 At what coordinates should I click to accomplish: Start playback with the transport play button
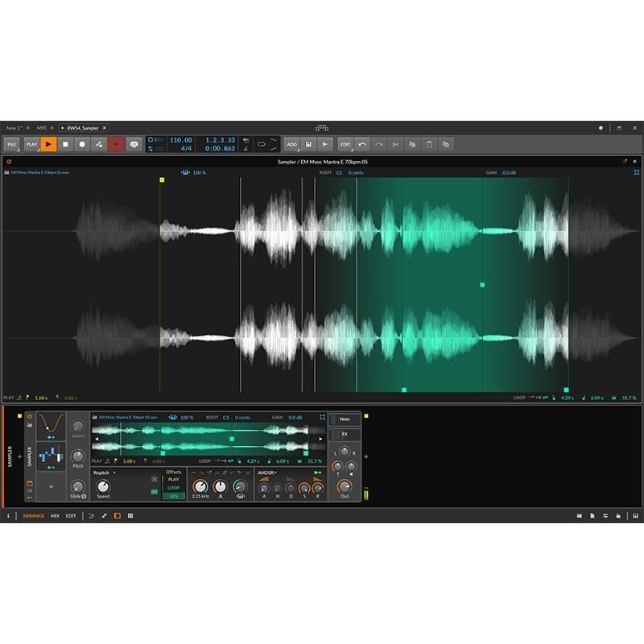pyautogui.click(x=48, y=144)
